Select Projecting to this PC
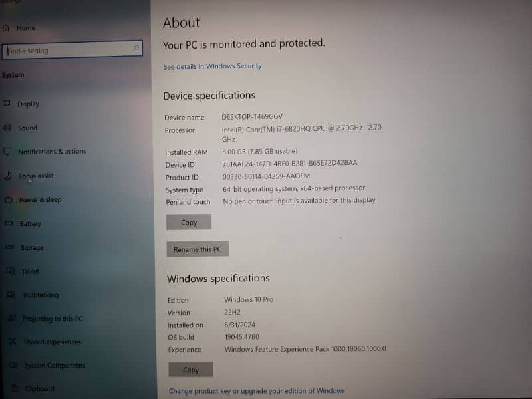Viewport: 532px width, 399px height. tap(53, 319)
